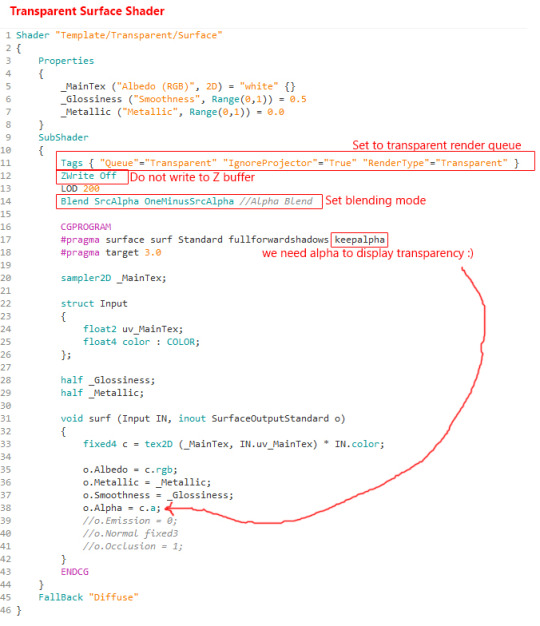Click commented //o.Normal fixed3 line
Screen dimensions: 540x626
click(x=131, y=533)
